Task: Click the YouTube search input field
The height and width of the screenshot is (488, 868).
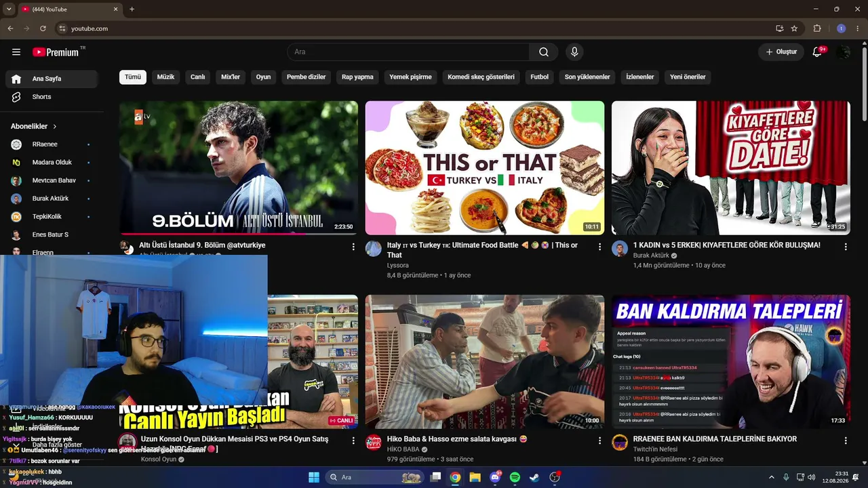Action: [x=409, y=52]
